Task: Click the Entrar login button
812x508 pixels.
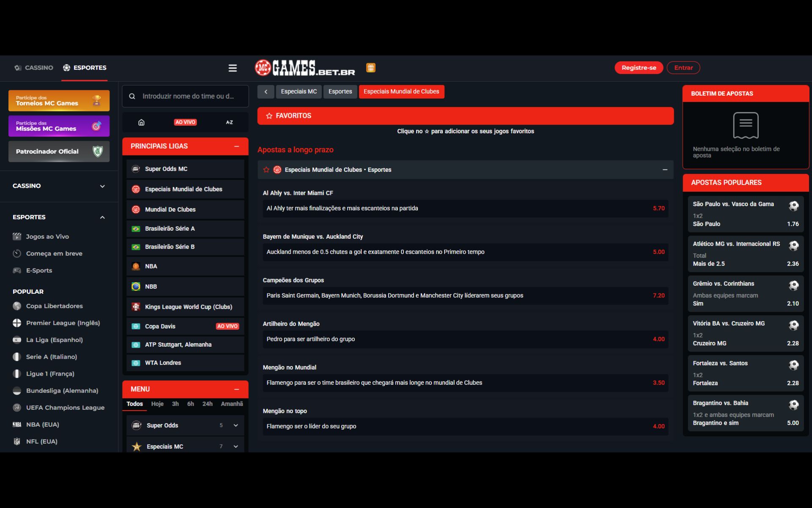Action: coord(683,68)
